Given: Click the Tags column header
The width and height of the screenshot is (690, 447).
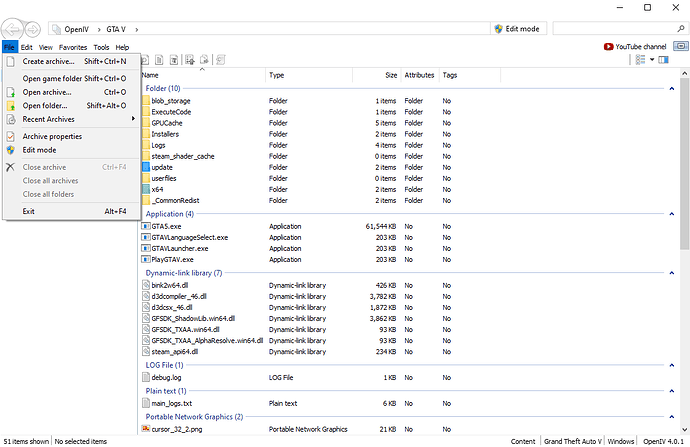Looking at the screenshot, I should 470,75.
